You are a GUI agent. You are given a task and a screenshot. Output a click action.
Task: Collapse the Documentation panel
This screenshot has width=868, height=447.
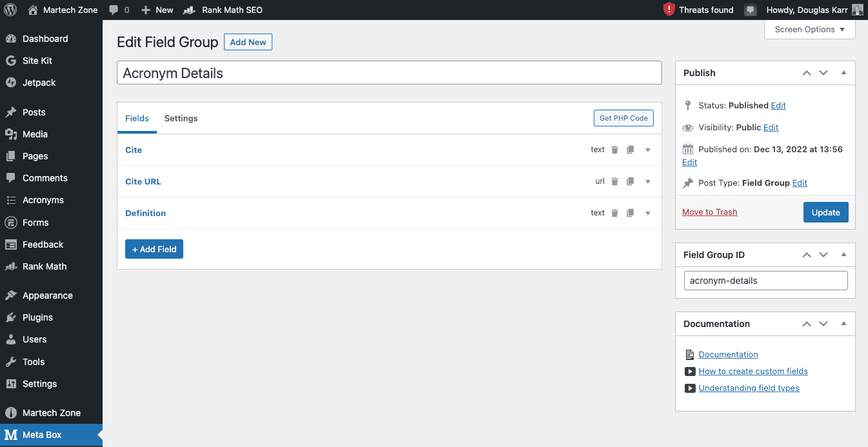tap(843, 324)
